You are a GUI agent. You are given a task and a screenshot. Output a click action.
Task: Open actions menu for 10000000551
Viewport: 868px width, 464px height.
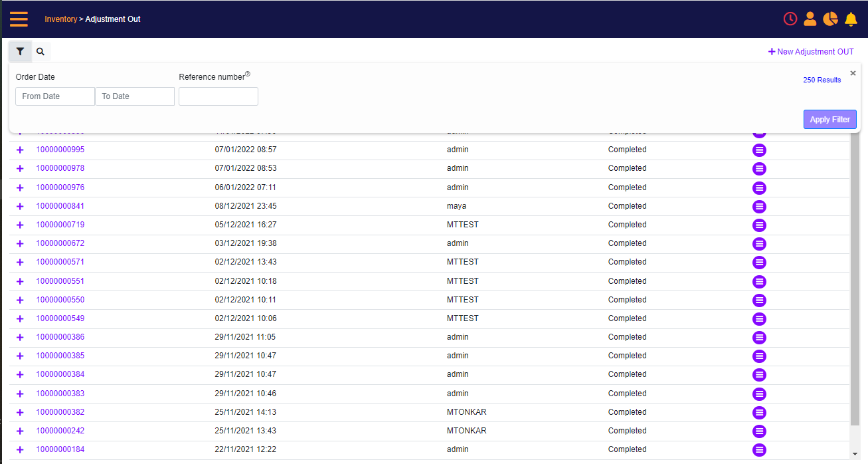(760, 281)
